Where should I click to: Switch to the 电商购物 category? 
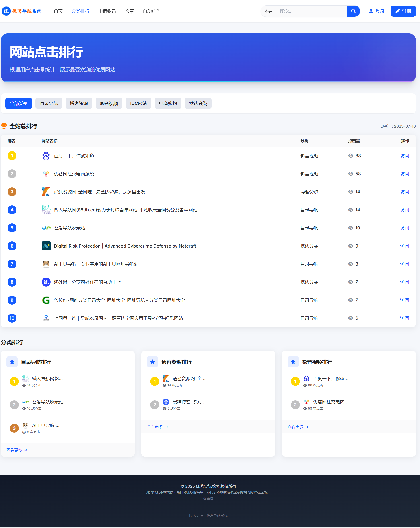coord(168,103)
